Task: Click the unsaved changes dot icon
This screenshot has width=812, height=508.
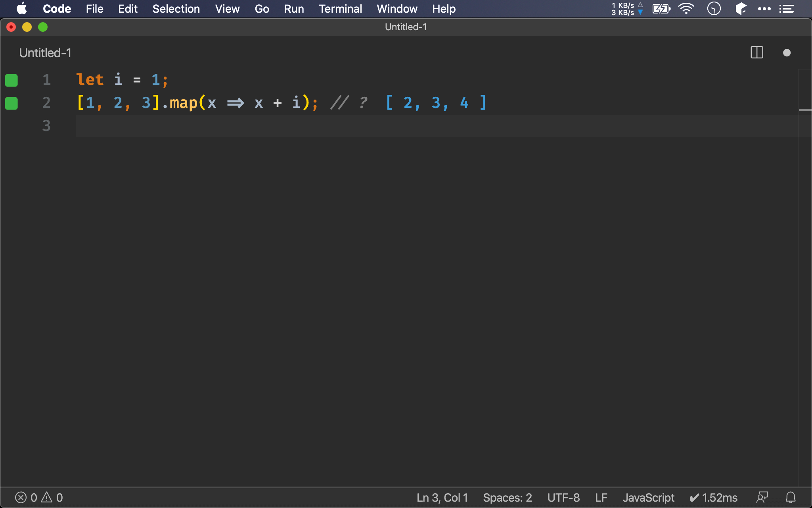Action: [787, 53]
